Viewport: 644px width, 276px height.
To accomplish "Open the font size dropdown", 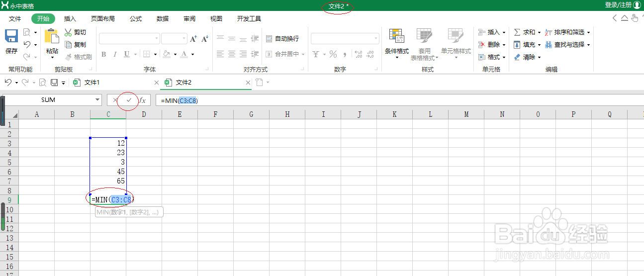I will pos(184,38).
